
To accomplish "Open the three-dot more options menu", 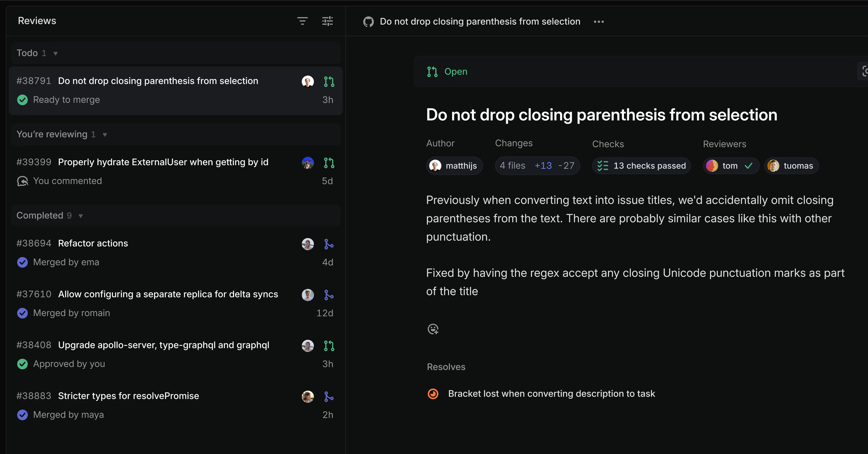I will tap(599, 21).
